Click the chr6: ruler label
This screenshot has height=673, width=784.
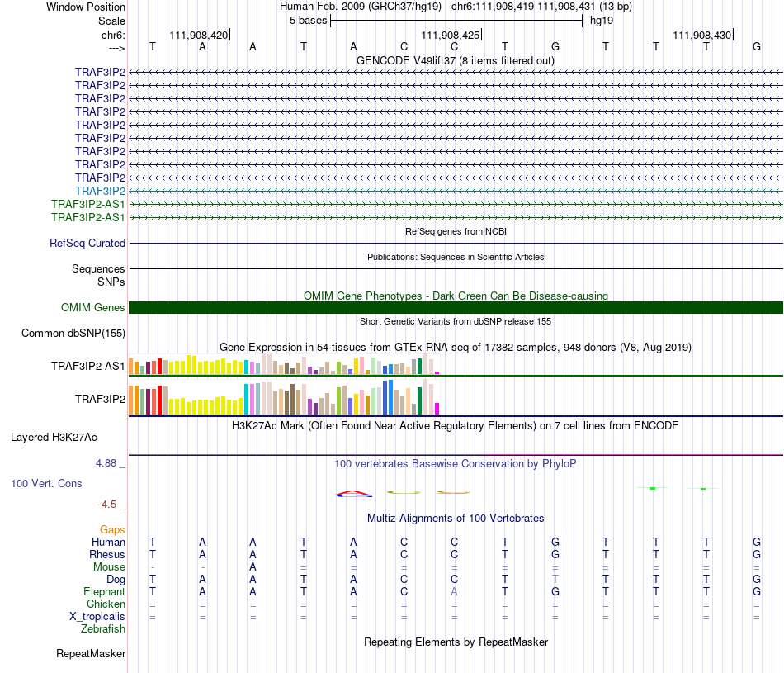[x=113, y=35]
